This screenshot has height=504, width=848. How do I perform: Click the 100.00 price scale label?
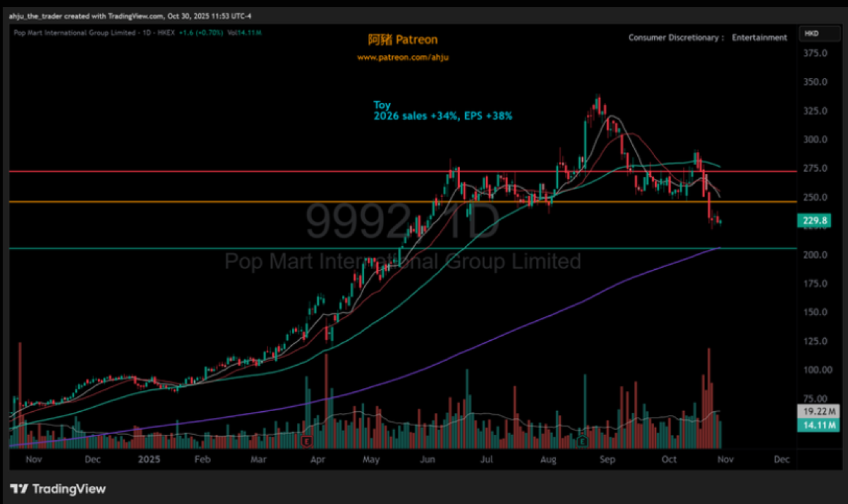(816, 370)
